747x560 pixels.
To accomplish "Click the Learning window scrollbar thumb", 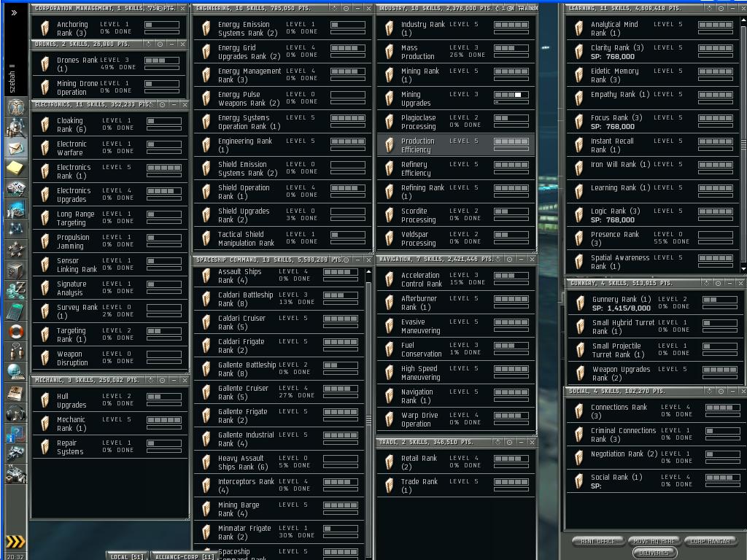I will [x=743, y=144].
